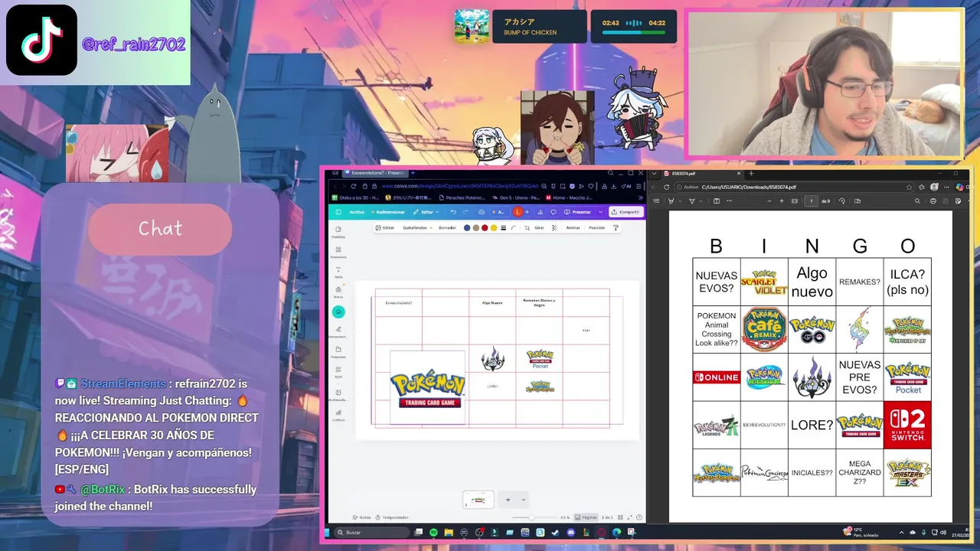Viewport: 980px width, 551px height.
Task: Zoom out the PDF with minus button
Action: point(769,201)
